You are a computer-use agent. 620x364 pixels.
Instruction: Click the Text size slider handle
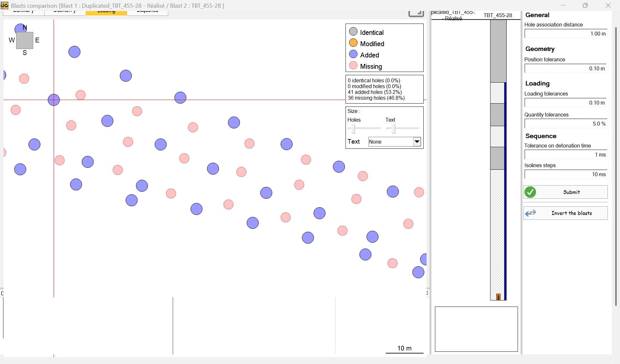point(393,129)
